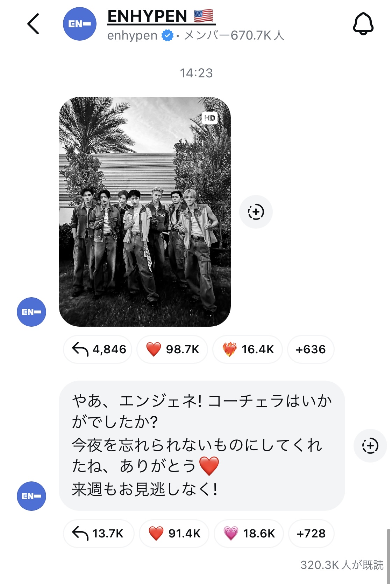Expand the +728 more reactions

[x=311, y=533]
